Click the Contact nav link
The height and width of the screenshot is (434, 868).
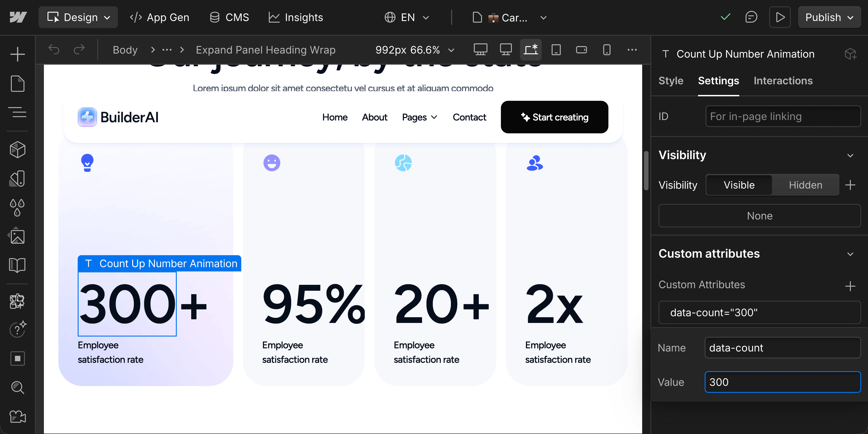point(469,117)
